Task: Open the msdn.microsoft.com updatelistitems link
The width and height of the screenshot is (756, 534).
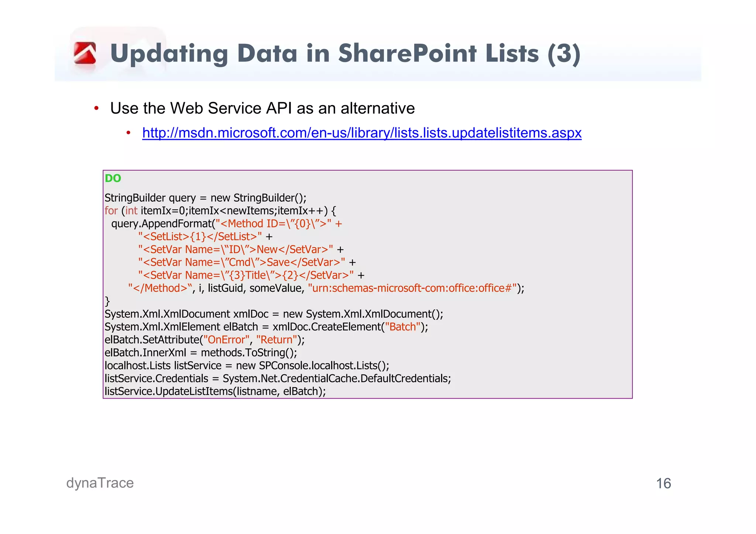Action: tap(362, 133)
